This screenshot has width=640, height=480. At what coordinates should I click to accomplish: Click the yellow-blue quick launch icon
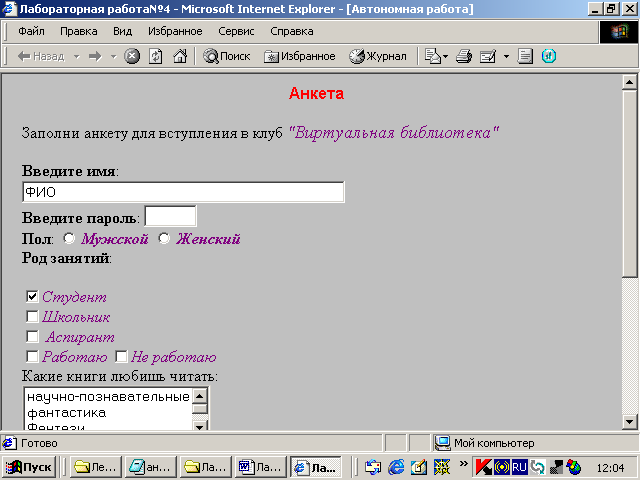(x=442, y=467)
